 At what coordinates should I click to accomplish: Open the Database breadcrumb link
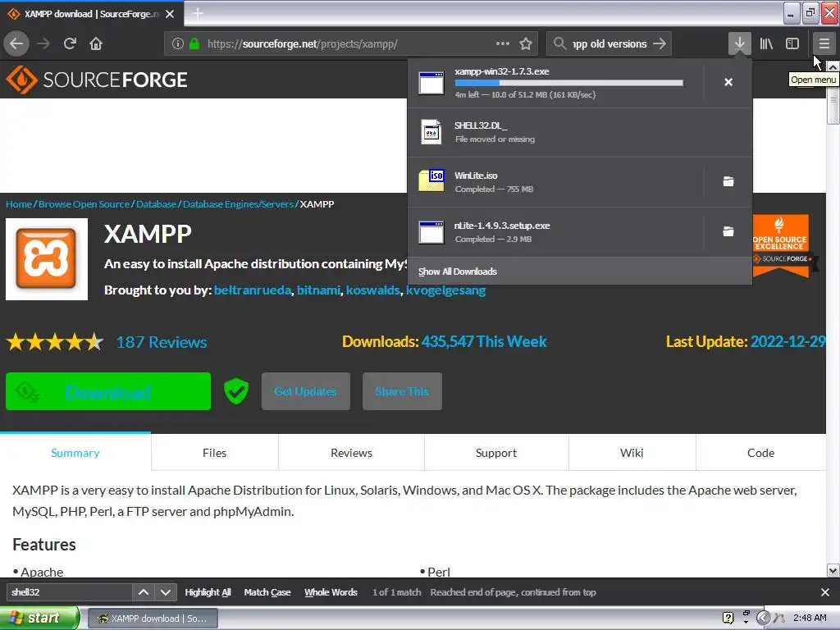tap(156, 204)
